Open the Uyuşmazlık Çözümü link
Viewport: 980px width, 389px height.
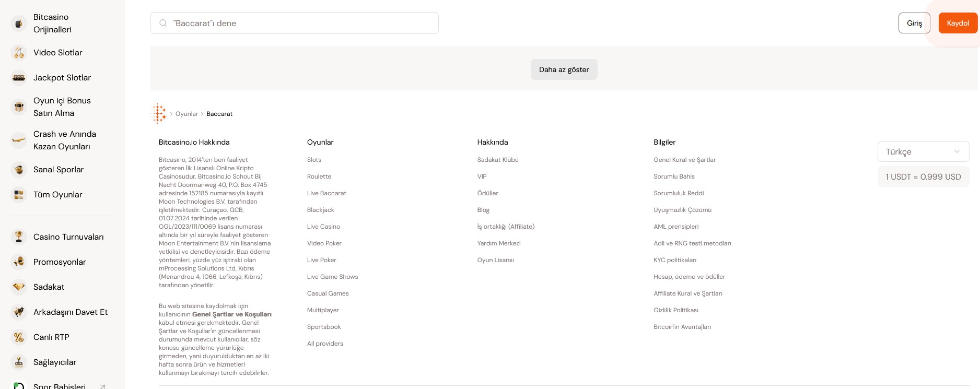pyautogui.click(x=682, y=210)
